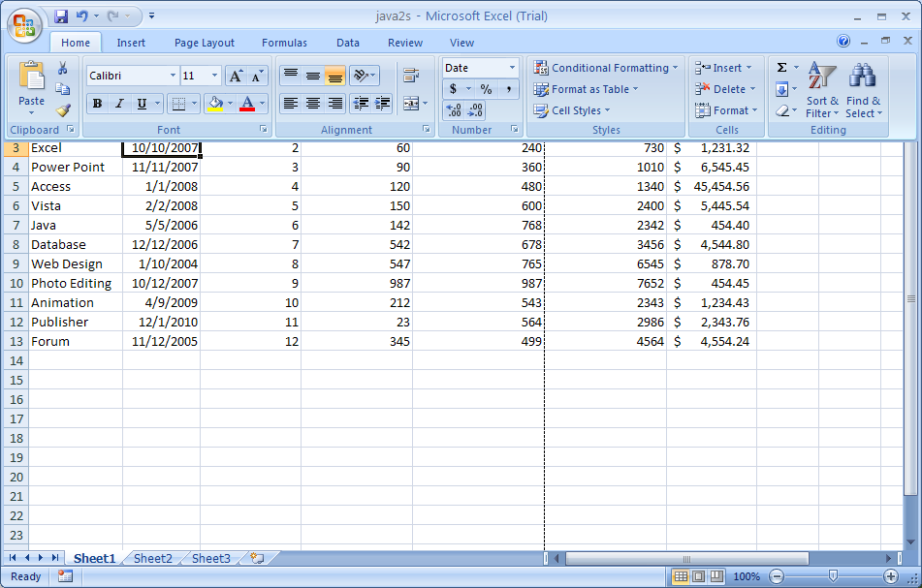The width and height of the screenshot is (922, 588).
Task: Expand Conditional Formatting menu
Action: pos(606,68)
